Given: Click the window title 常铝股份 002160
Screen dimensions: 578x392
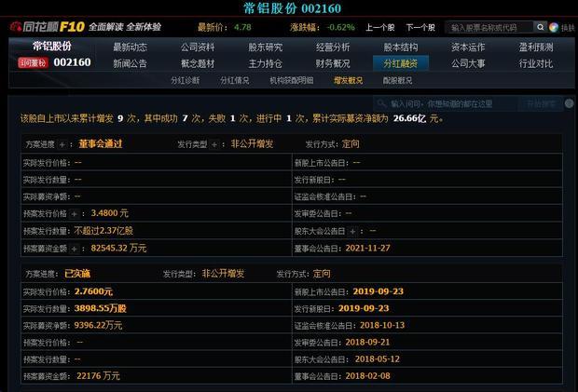Looking at the screenshot, I should 293,8.
